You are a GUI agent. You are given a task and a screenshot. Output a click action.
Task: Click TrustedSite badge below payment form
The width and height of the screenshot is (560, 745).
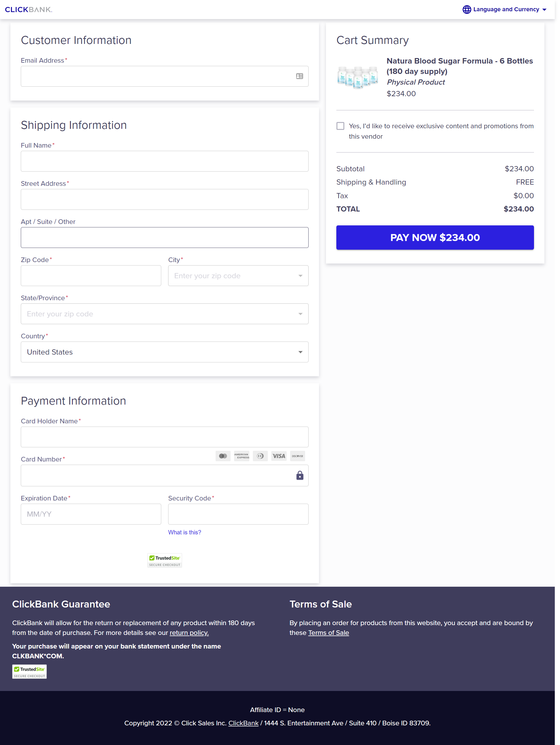(164, 560)
